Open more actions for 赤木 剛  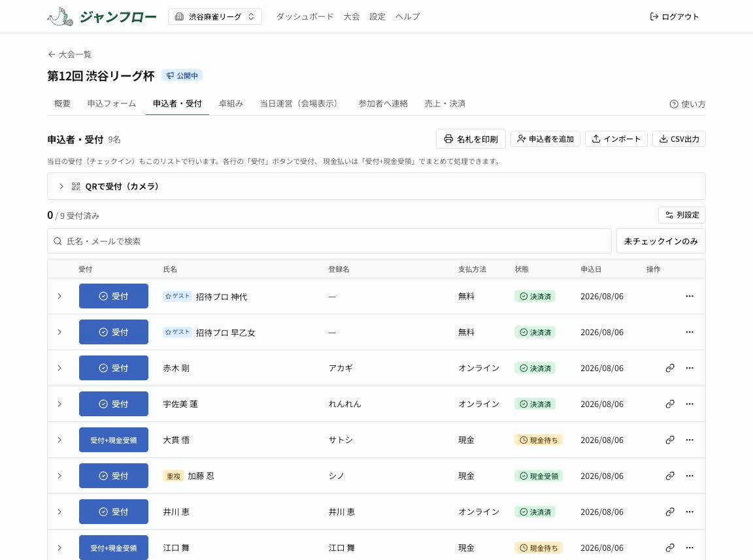[x=690, y=368]
